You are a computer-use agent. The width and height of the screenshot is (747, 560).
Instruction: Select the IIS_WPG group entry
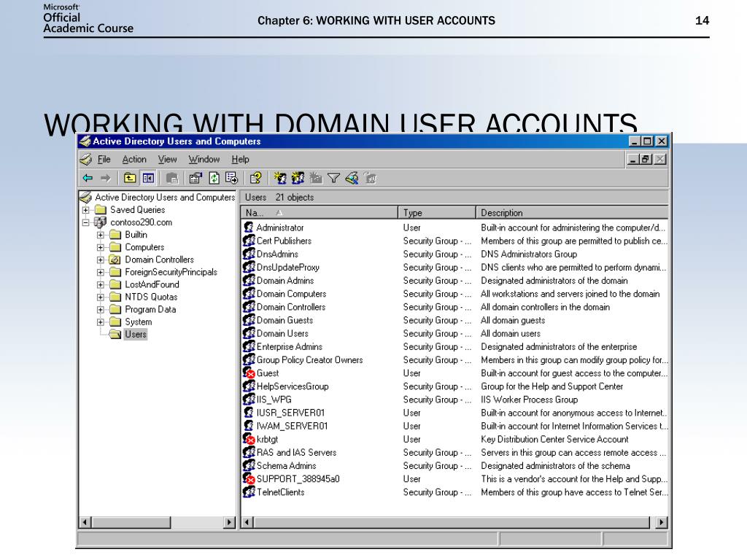[274, 400]
